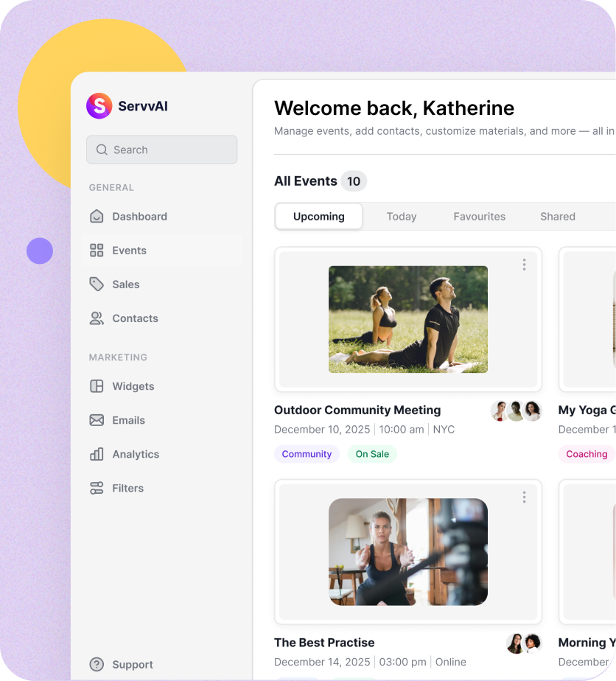Click the Support question mark icon
Screen dimensions: 616x681
coord(97,665)
